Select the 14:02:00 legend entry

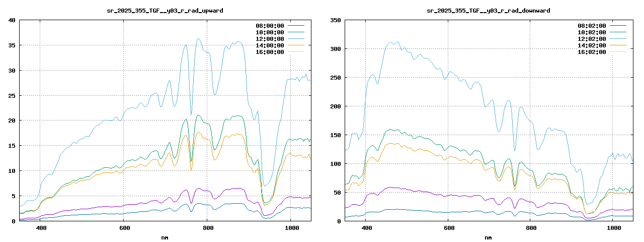(592, 45)
